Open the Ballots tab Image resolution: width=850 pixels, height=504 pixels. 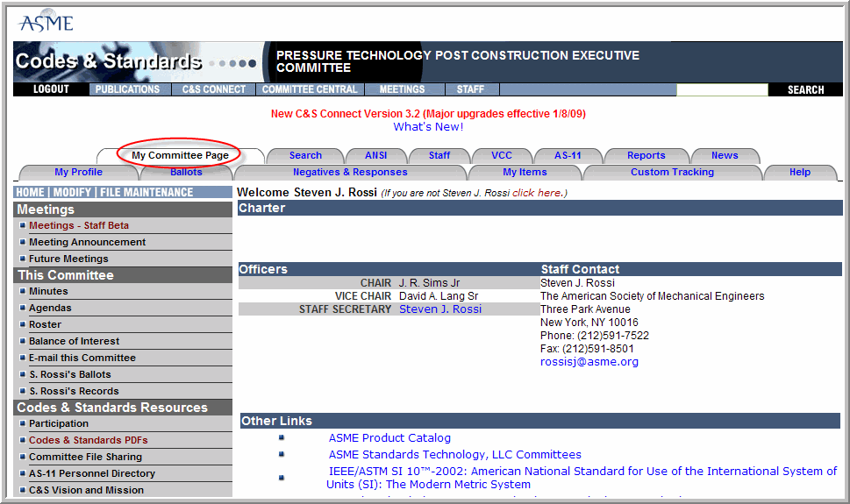(x=186, y=173)
